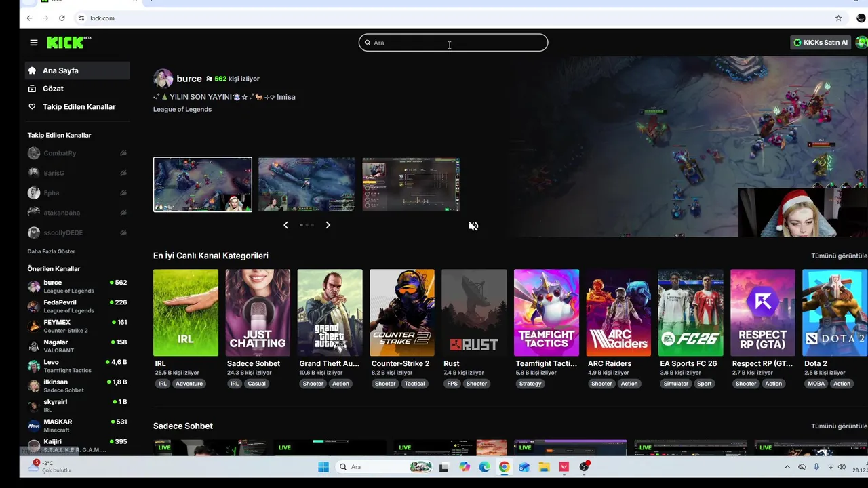Open Counter-Strike 2 category card

tap(402, 312)
